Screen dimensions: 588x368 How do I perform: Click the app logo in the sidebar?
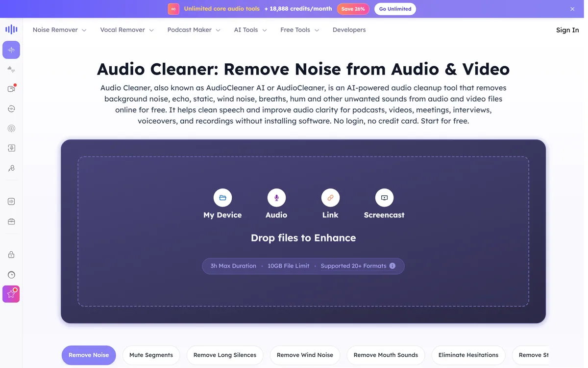(11, 29)
